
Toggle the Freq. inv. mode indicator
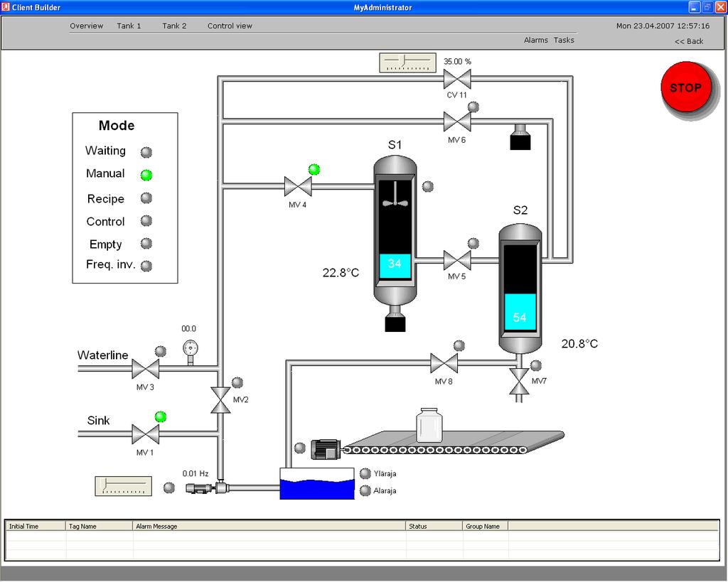[x=146, y=266]
